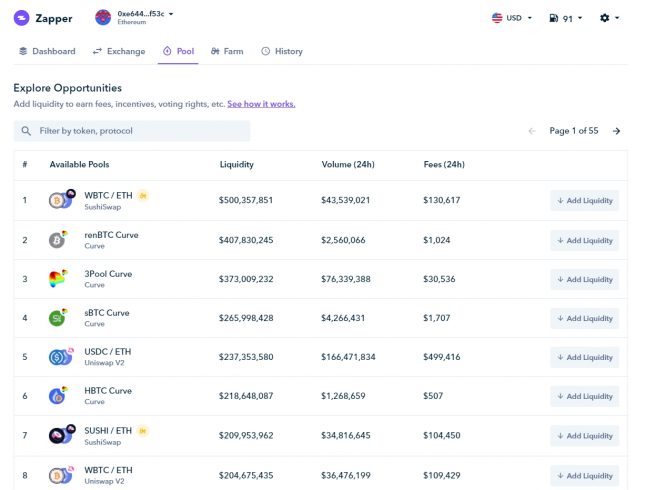The height and width of the screenshot is (490, 645).
Task: Click the sBTC Curve pool icon
Action: [58, 318]
